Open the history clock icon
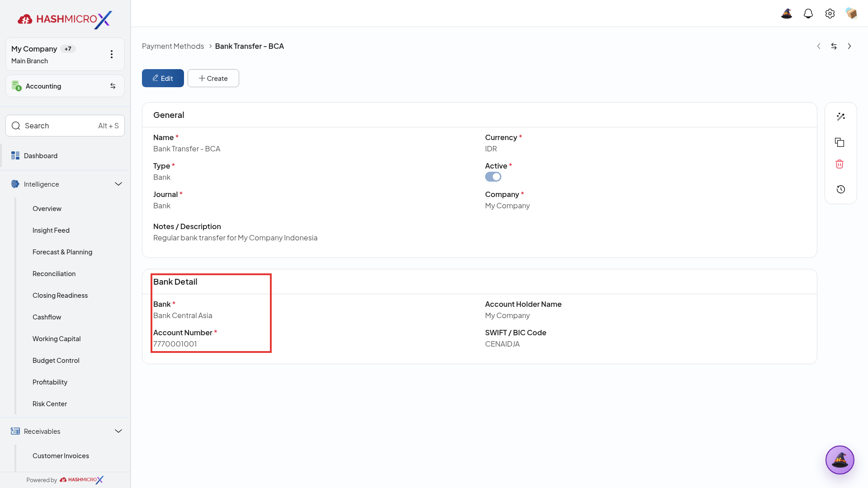The image size is (868, 488). pyautogui.click(x=840, y=189)
